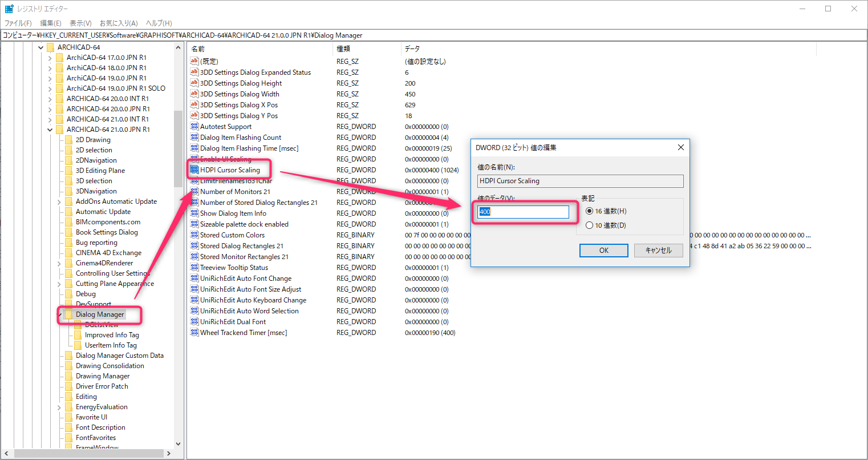This screenshot has height=460, width=868.
Task: Expand the AddOns Automatic Update key
Action: 59,201
